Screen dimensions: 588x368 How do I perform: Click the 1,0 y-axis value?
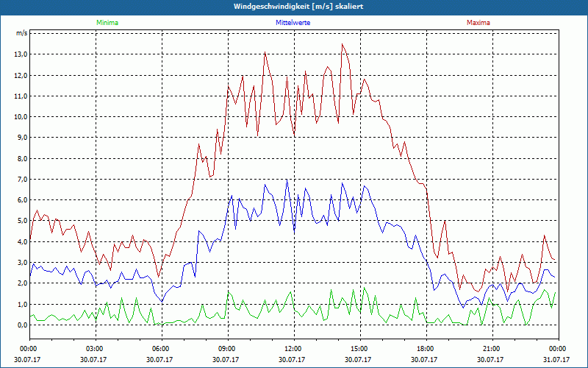pyautogui.click(x=24, y=304)
